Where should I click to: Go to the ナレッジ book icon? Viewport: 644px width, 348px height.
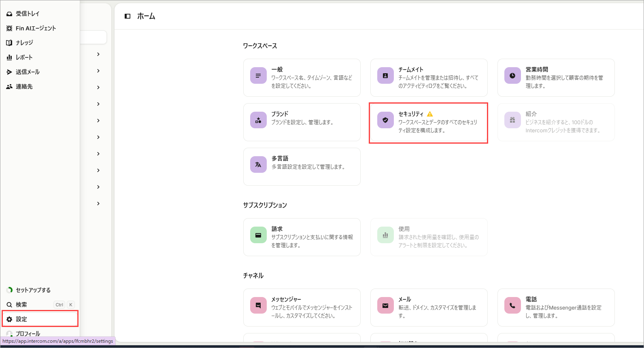pos(9,43)
